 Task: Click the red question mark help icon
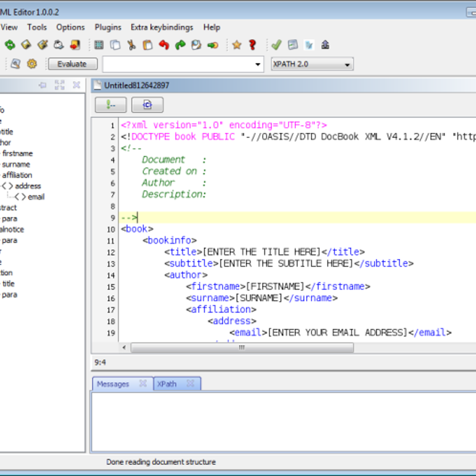click(253, 45)
